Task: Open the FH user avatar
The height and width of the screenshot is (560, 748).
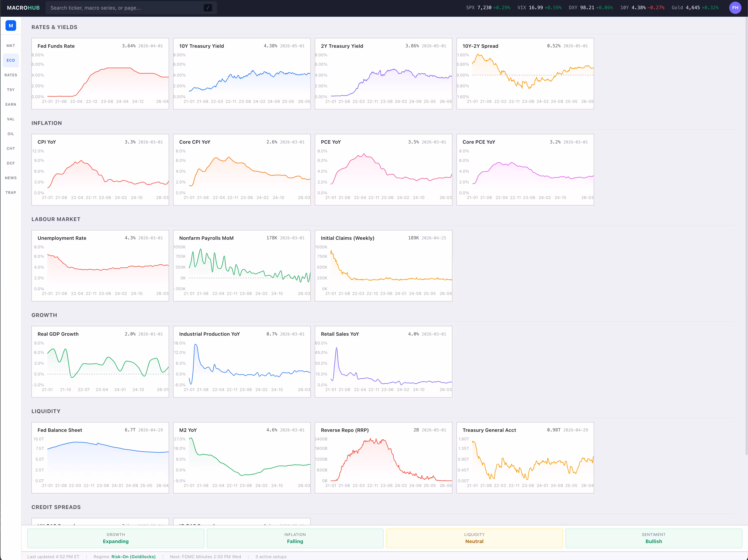Action: pyautogui.click(x=735, y=8)
